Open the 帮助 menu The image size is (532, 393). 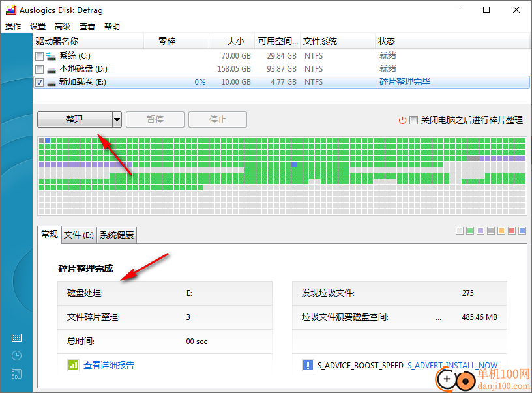point(112,27)
